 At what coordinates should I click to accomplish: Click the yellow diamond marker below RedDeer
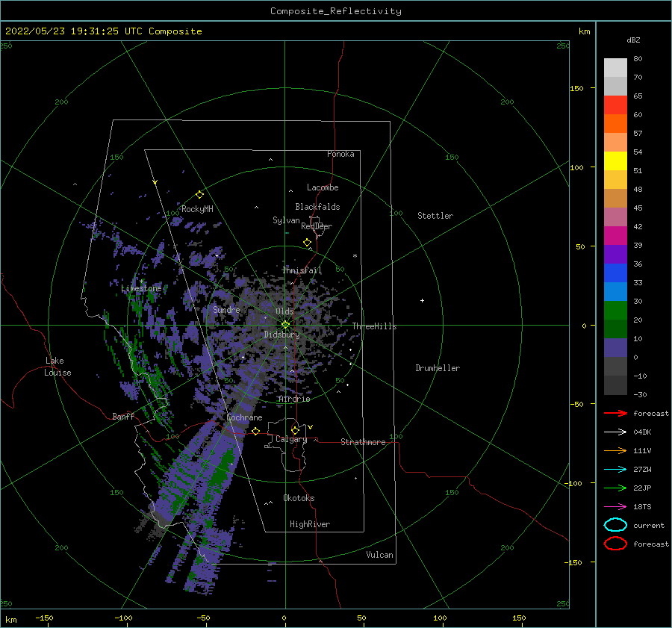coord(308,243)
